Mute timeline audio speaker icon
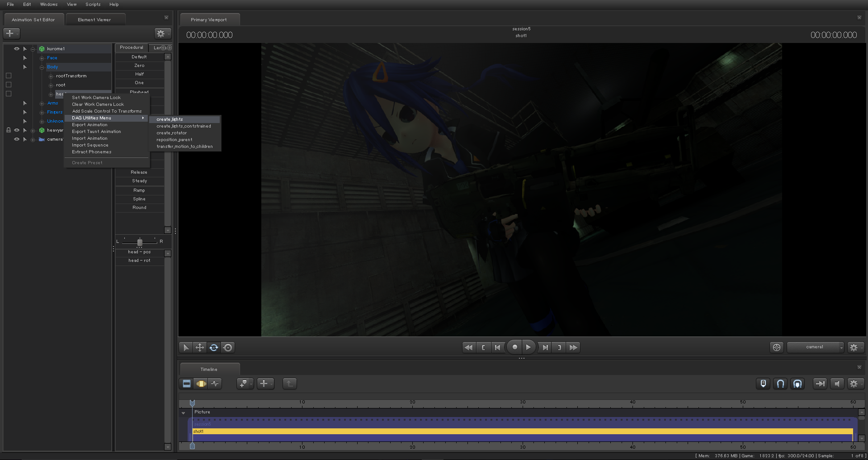The height and width of the screenshot is (460, 868). point(837,384)
